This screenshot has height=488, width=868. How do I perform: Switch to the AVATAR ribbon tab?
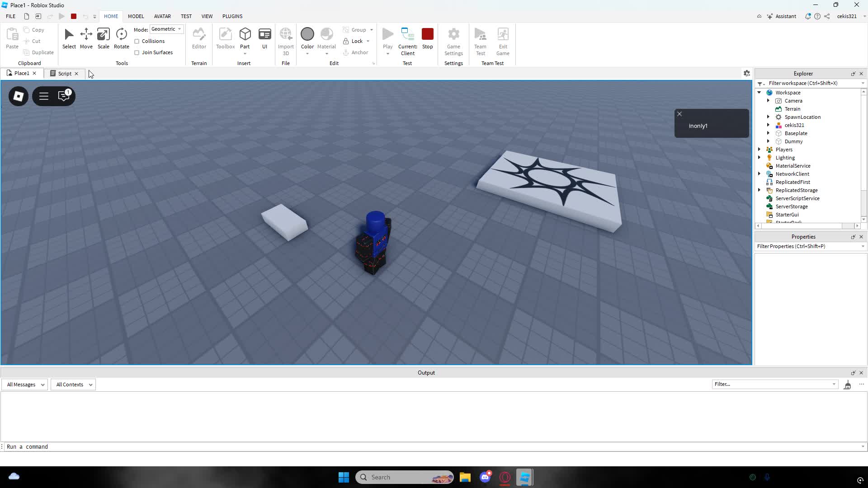(x=162, y=16)
